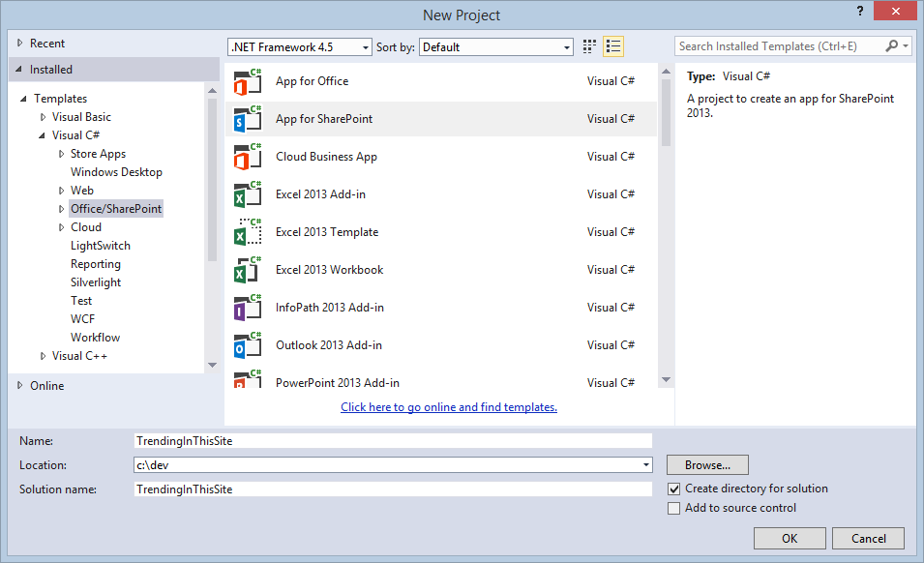Open the .NET Framework 4.5 dropdown
Viewport: 924px width, 563px height.
point(300,47)
